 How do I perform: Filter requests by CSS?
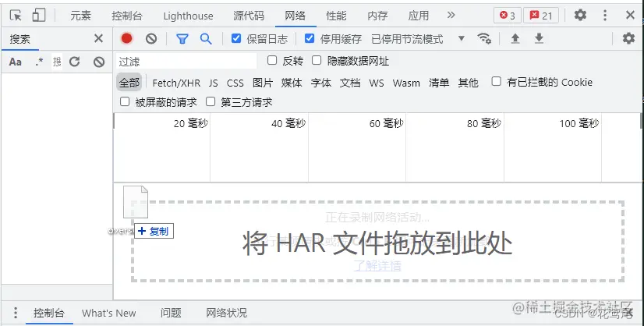(x=235, y=83)
